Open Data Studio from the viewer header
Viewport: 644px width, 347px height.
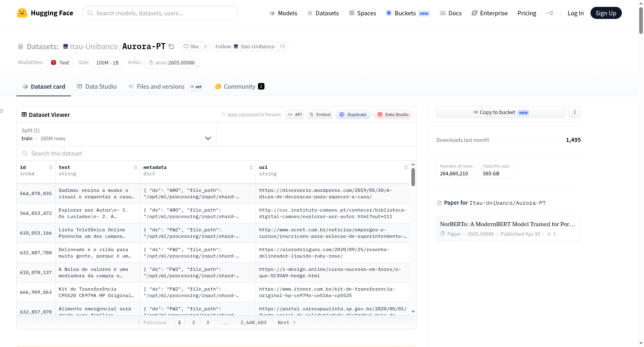[x=393, y=114]
